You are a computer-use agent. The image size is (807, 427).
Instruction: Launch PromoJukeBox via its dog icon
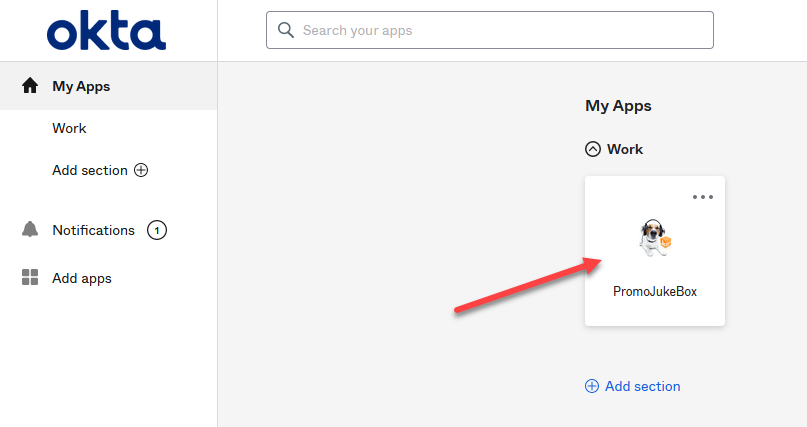[655, 238]
